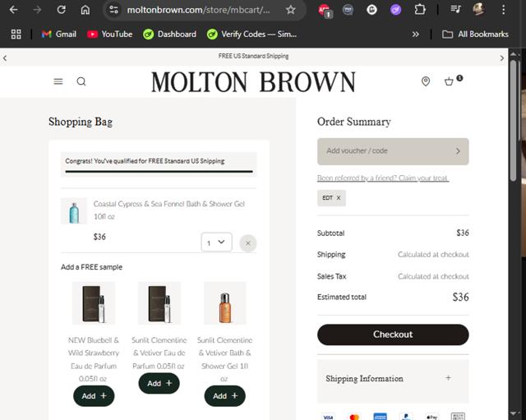Open the red extension icon with the badge
This screenshot has height=420, width=526.
(x=325, y=10)
